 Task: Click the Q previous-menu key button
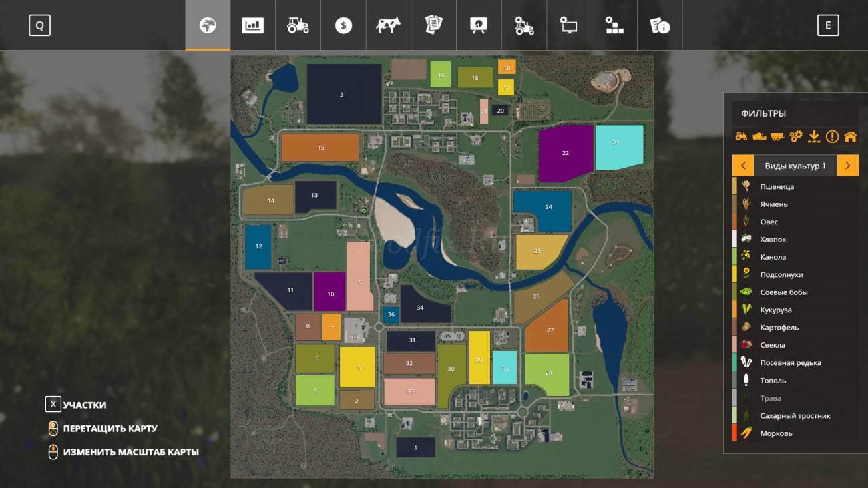pos(39,25)
